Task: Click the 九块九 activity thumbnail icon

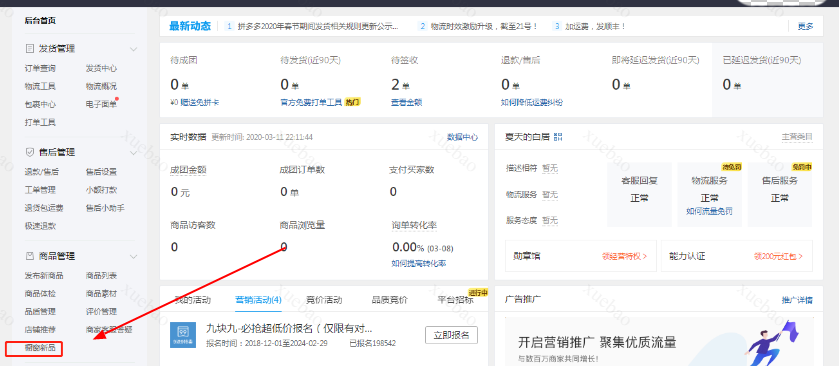Action: [x=183, y=336]
